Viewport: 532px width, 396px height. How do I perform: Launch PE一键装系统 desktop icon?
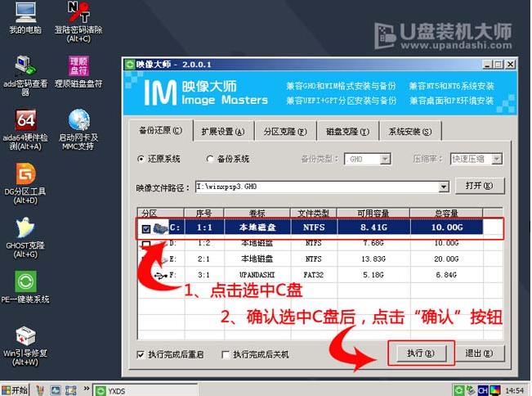click(25, 281)
